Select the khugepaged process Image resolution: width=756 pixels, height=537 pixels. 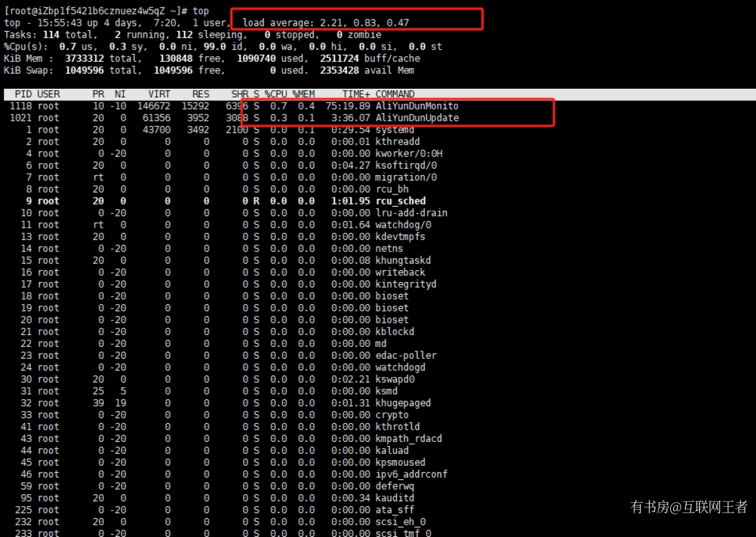tap(403, 403)
